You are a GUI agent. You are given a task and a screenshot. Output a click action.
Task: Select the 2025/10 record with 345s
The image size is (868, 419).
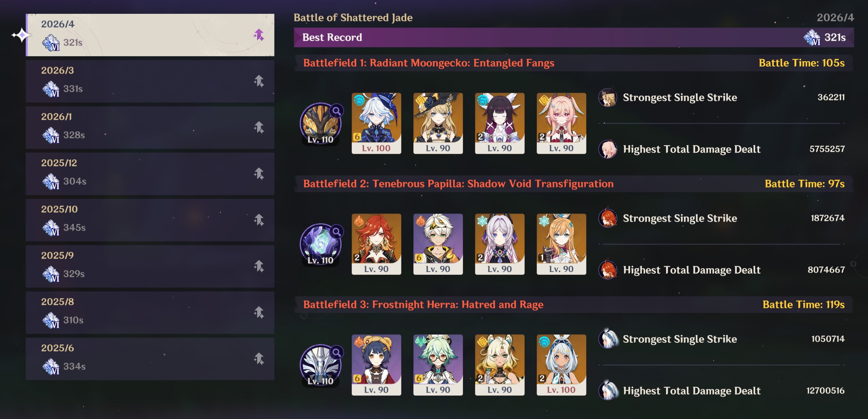point(150,220)
